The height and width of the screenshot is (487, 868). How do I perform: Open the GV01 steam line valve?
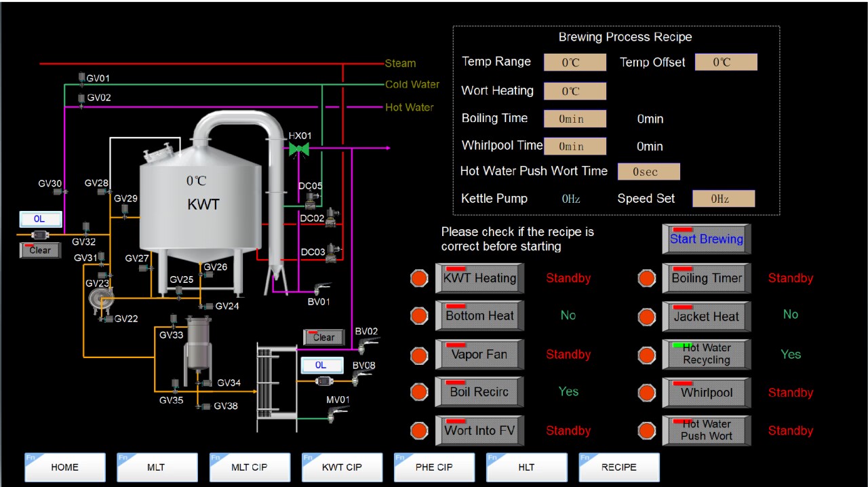click(81, 78)
